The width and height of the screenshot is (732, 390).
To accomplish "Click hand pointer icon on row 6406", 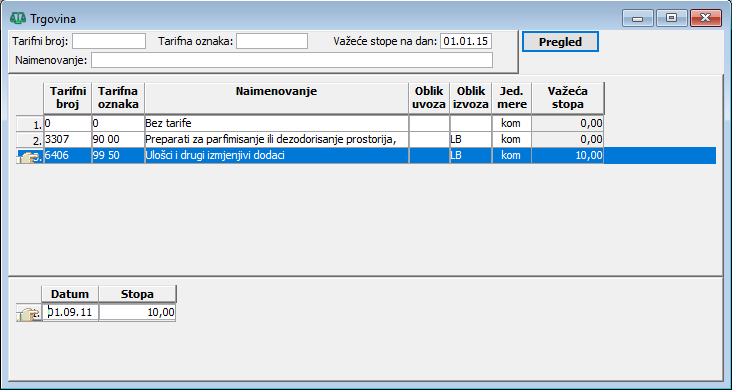I will pyautogui.click(x=29, y=156).
